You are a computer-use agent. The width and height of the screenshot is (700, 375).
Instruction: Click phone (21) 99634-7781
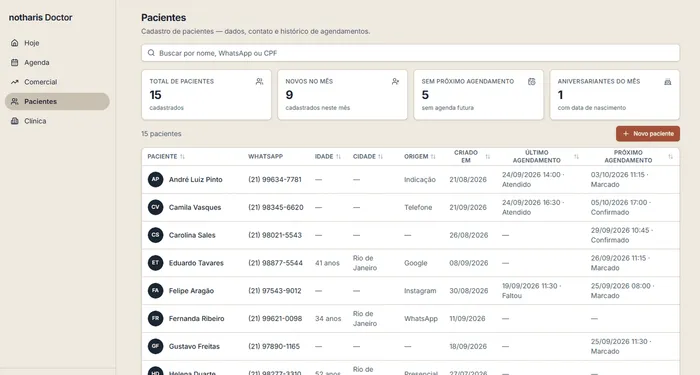pyautogui.click(x=275, y=179)
